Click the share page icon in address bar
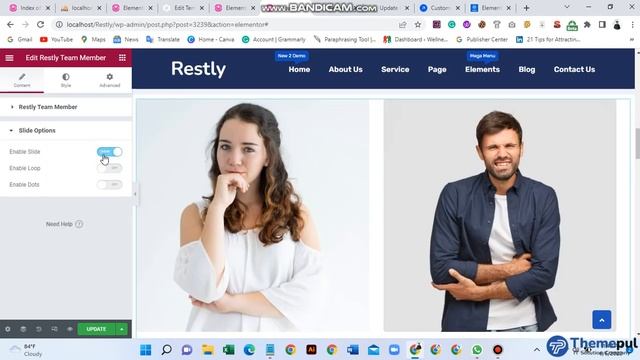The image size is (640, 360). pos(403,24)
